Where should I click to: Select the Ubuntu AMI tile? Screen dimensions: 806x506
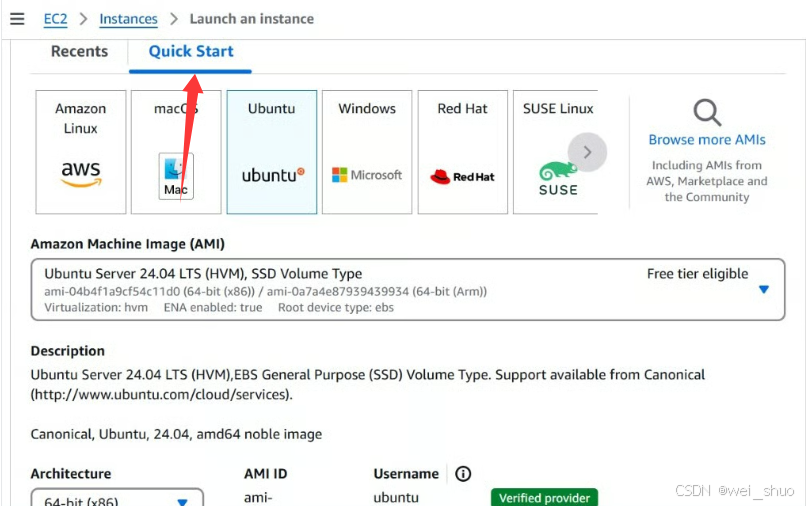click(x=271, y=152)
